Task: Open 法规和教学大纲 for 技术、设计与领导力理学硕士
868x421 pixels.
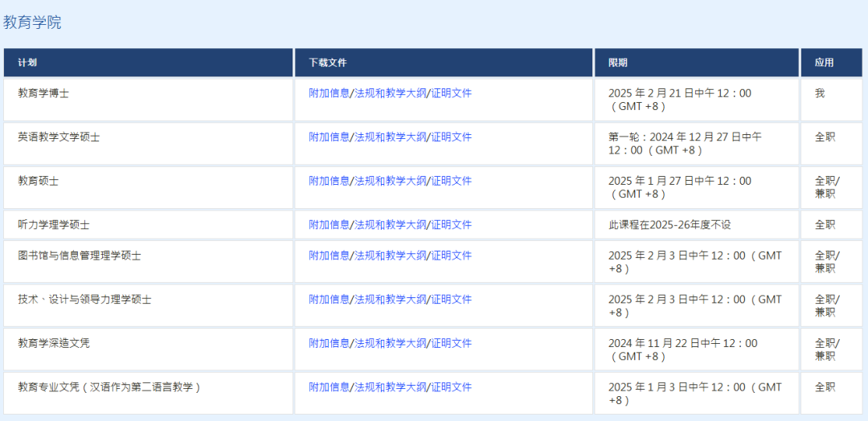Action: point(390,300)
